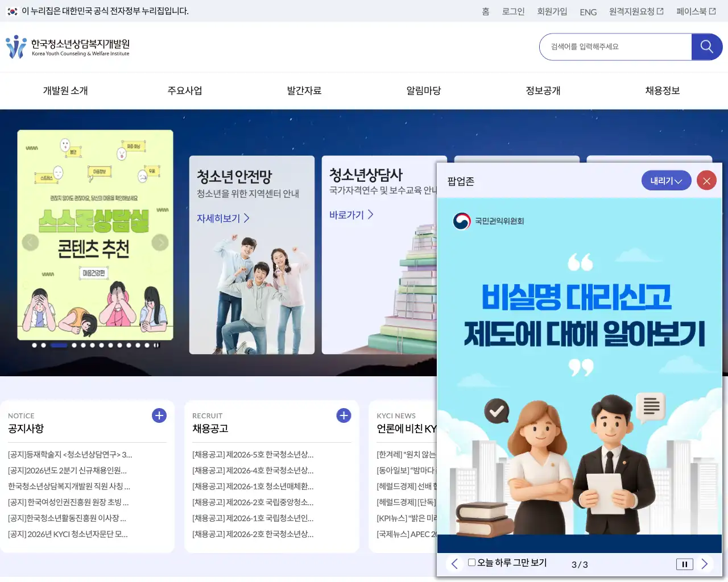Open 주요사업 menu
Viewport: 728px width, 582px height.
(x=185, y=91)
